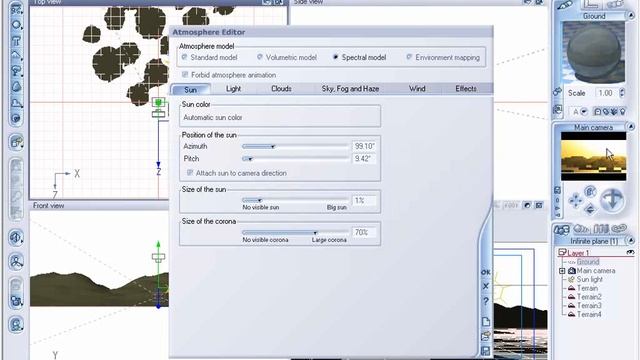This screenshot has width=640, height=360.
Task: Click the four-arrow move camera control
Action: [x=576, y=200]
